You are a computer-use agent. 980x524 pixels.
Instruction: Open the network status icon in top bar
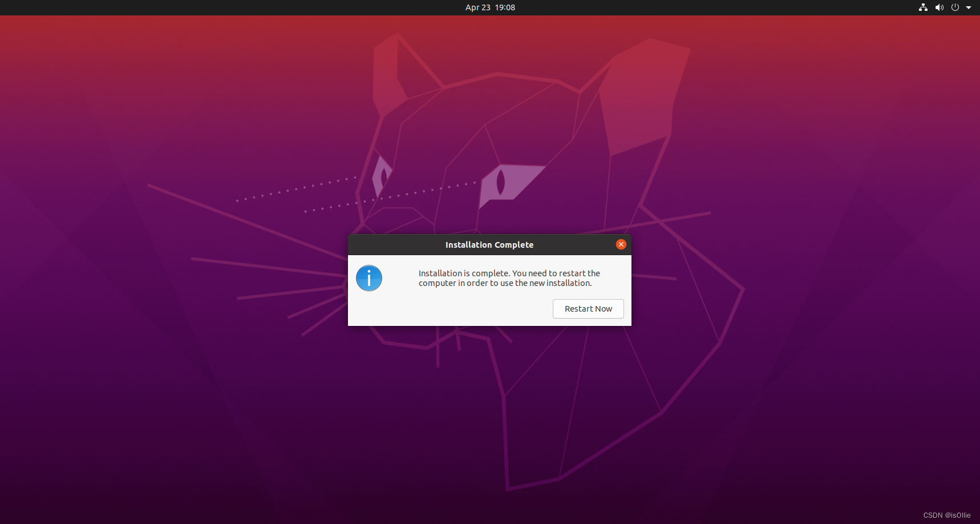(x=923, y=7)
